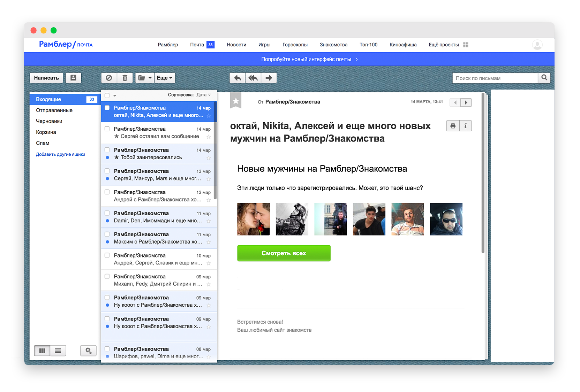Open mail settings gear

pyautogui.click(x=88, y=351)
